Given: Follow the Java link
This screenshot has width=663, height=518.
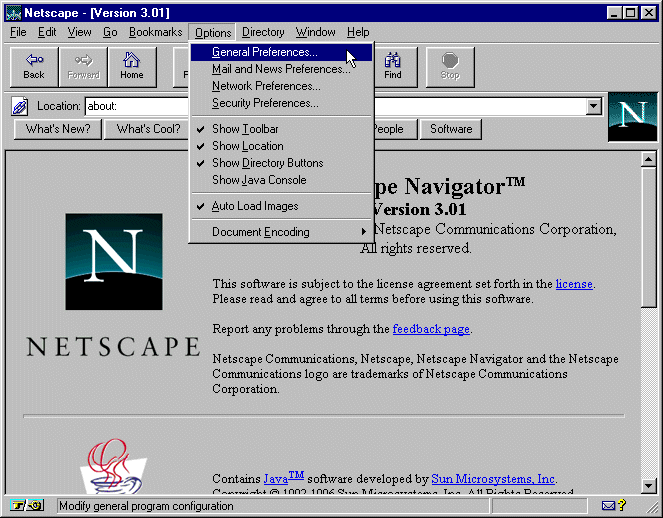Looking at the screenshot, I should click(x=284, y=477).
